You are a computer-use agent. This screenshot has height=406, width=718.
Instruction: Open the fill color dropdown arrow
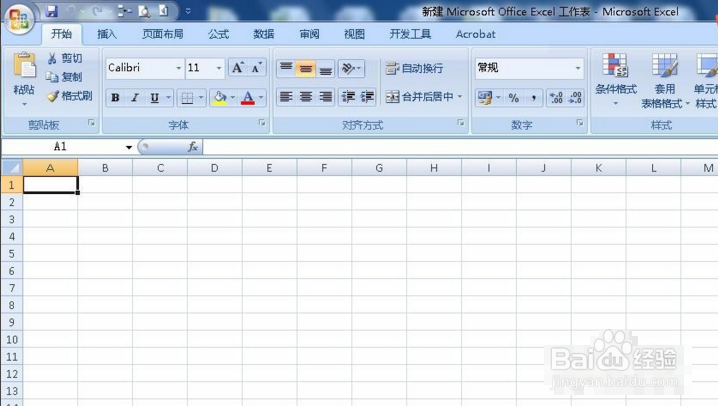pos(233,97)
